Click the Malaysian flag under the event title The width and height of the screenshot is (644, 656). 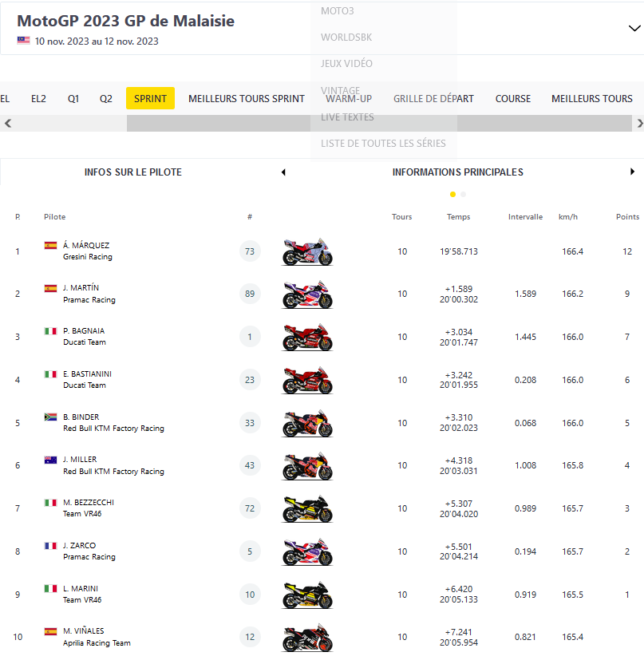pos(24,41)
